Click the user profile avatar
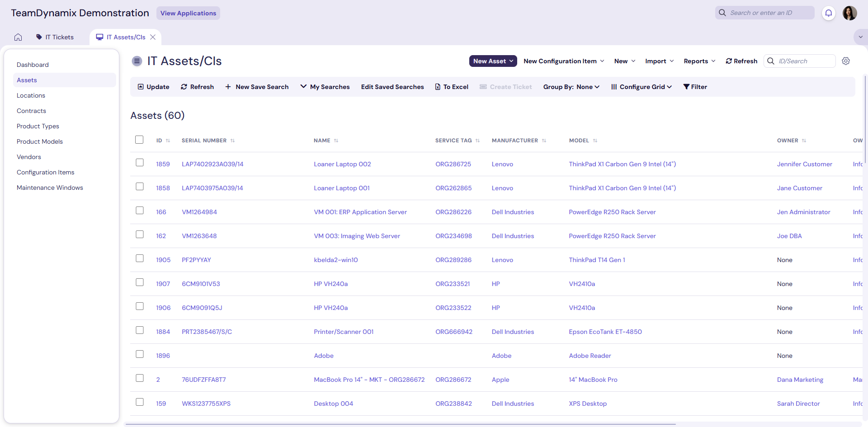The image size is (868, 427). click(x=849, y=13)
